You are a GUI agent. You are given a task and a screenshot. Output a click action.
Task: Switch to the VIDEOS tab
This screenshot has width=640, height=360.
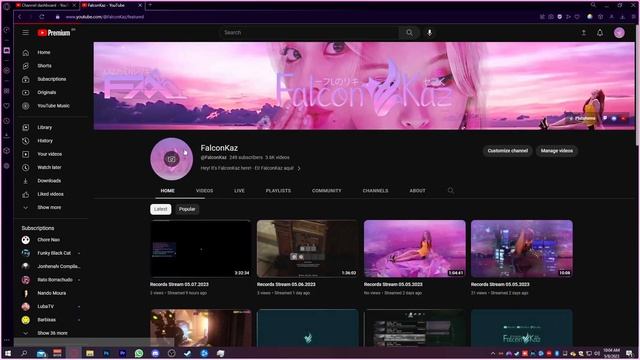204,191
